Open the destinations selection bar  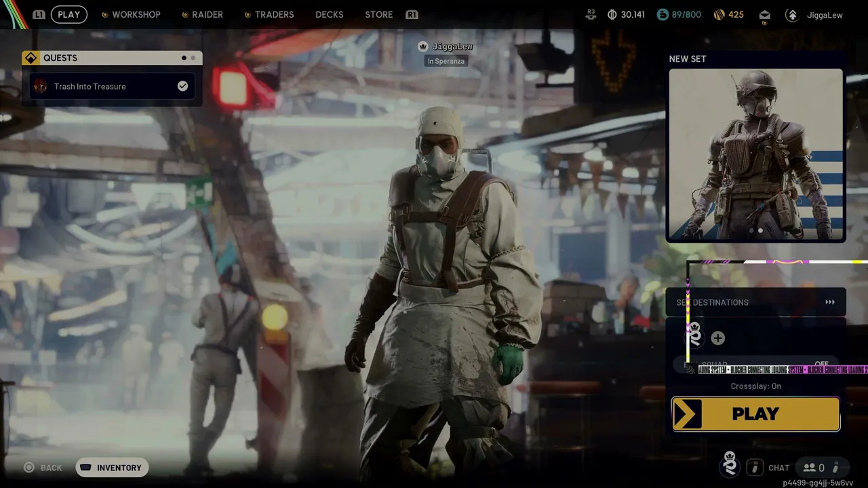coord(755,302)
